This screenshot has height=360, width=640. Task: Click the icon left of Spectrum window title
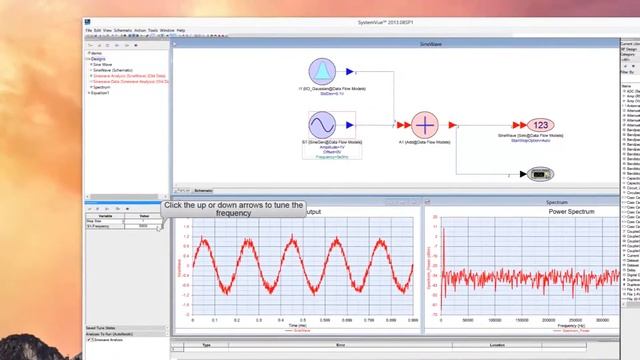[427, 202]
